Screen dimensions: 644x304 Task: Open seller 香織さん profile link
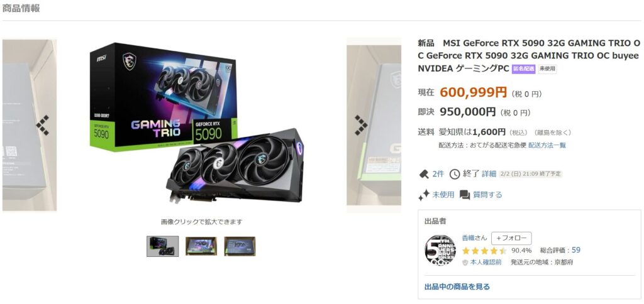(474, 237)
